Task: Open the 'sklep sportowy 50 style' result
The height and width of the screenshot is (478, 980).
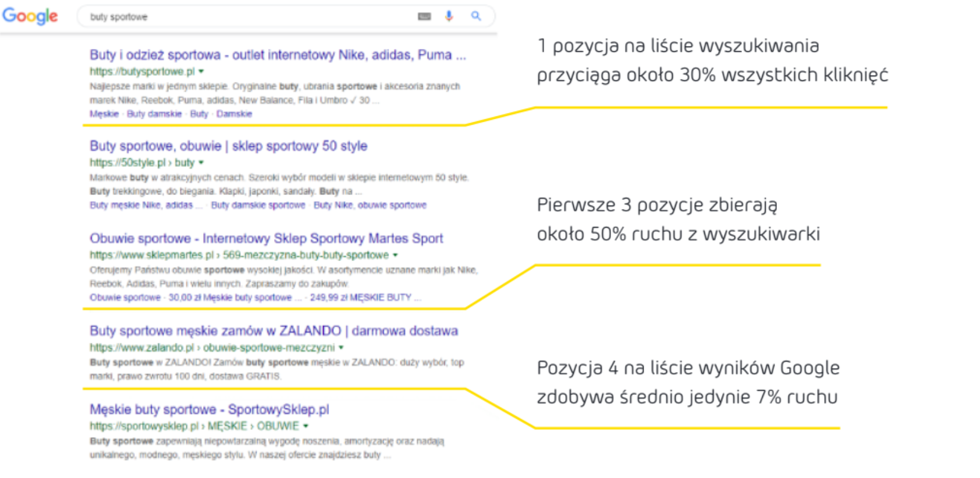Action: click(228, 146)
